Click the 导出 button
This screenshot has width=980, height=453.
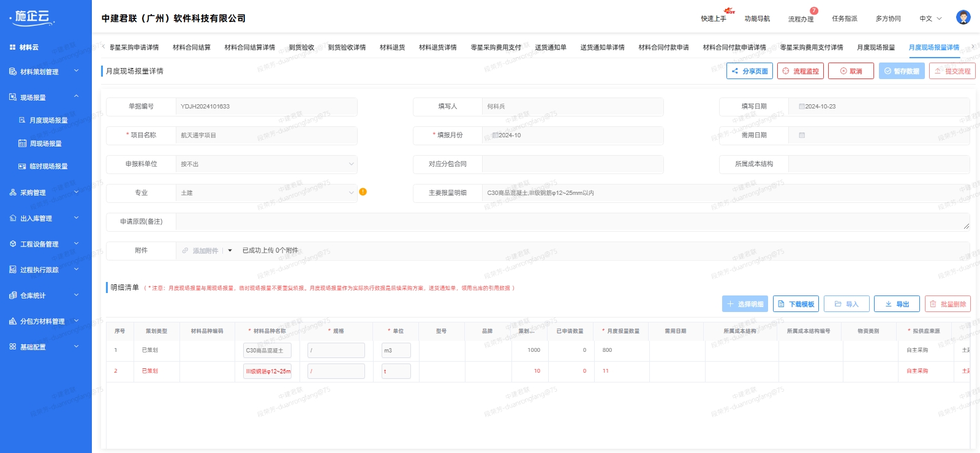coord(897,304)
